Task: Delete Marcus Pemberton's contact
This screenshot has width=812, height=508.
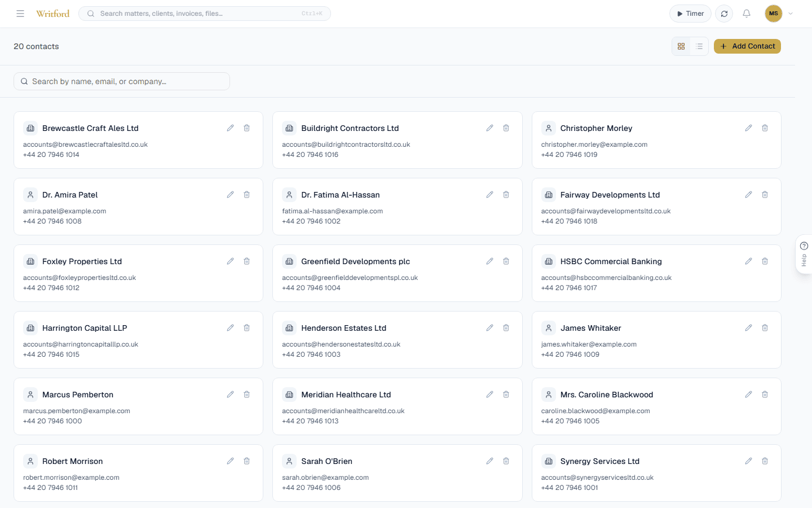Action: pyautogui.click(x=247, y=395)
